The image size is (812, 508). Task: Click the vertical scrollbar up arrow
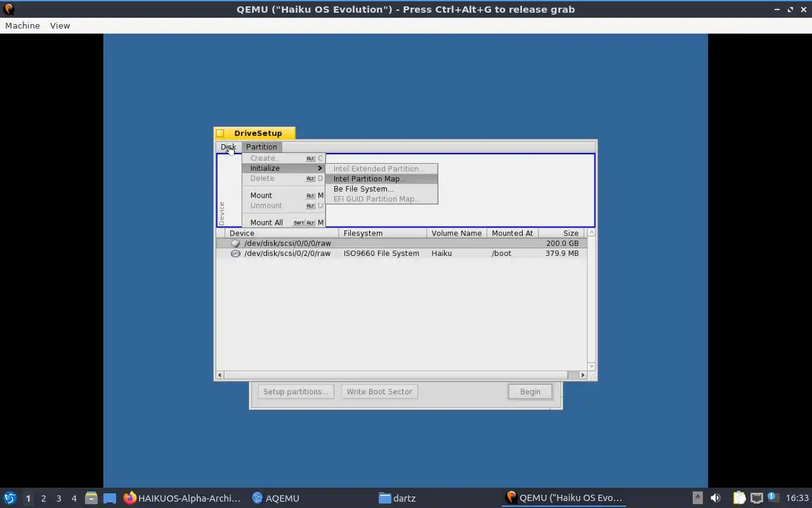(x=591, y=233)
